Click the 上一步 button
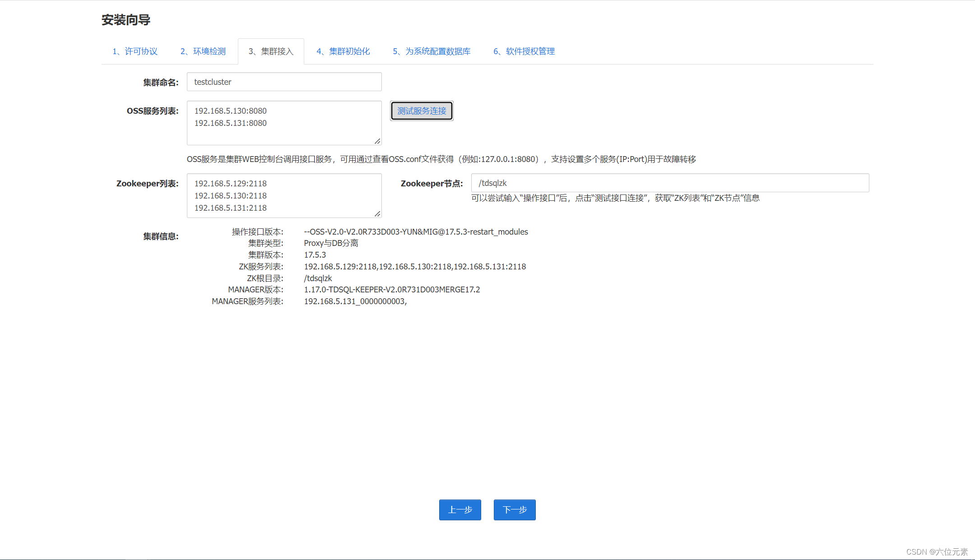975x560 pixels. [x=460, y=510]
